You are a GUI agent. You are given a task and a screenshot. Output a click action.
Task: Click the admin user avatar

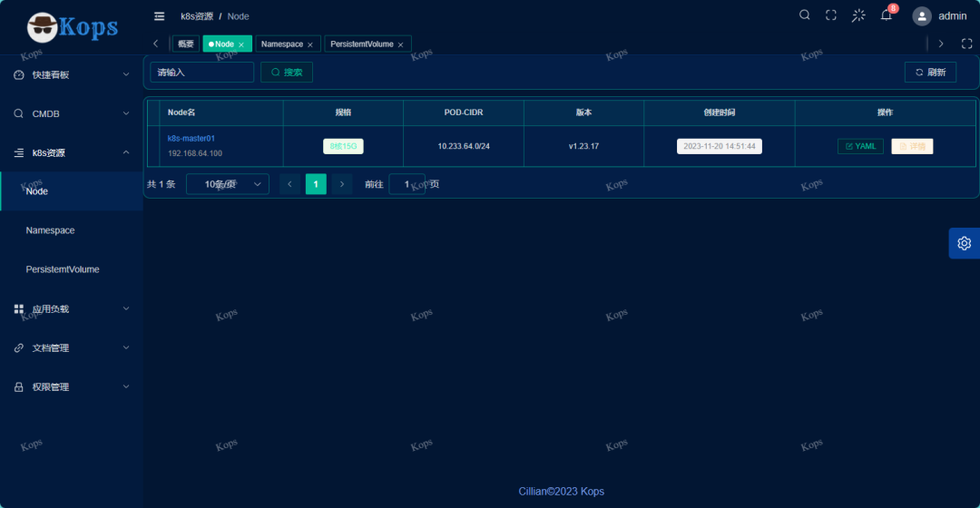click(x=921, y=16)
